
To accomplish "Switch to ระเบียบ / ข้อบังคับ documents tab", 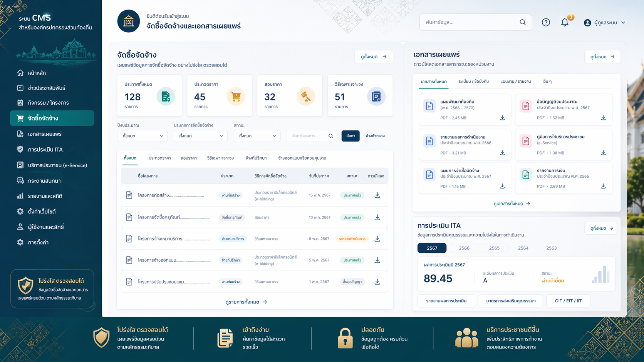I will 473,82.
